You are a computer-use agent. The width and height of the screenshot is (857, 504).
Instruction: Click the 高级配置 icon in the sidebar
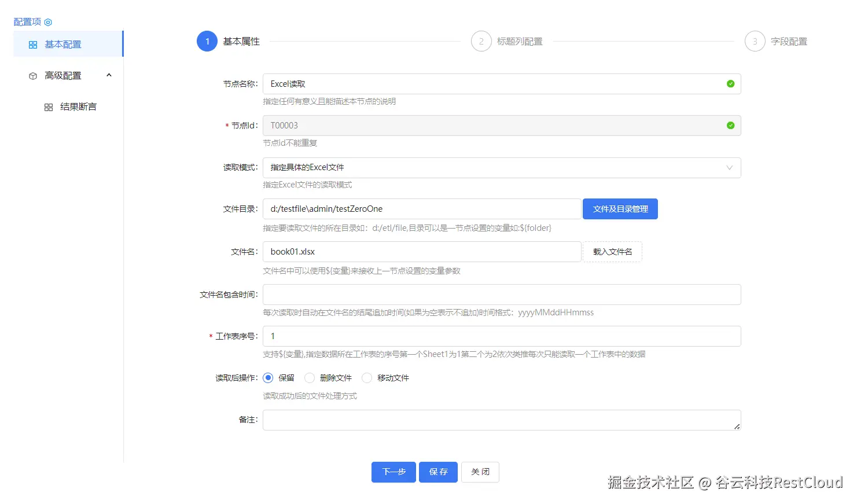(32, 75)
